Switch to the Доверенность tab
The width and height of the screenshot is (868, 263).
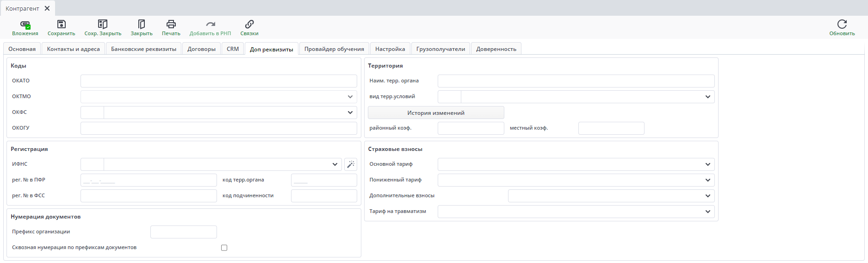tap(496, 49)
